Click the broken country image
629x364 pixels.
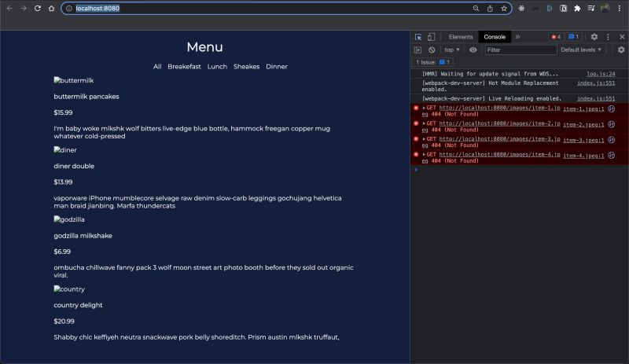[x=69, y=289]
